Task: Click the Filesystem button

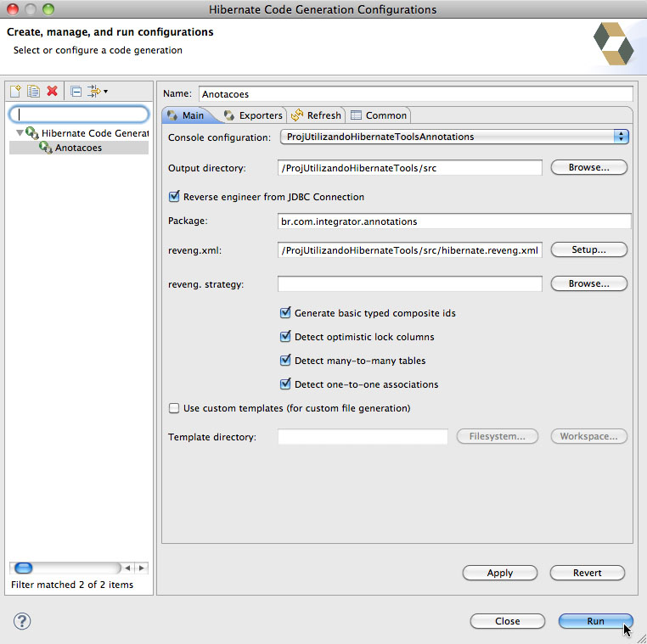Action: point(498,436)
